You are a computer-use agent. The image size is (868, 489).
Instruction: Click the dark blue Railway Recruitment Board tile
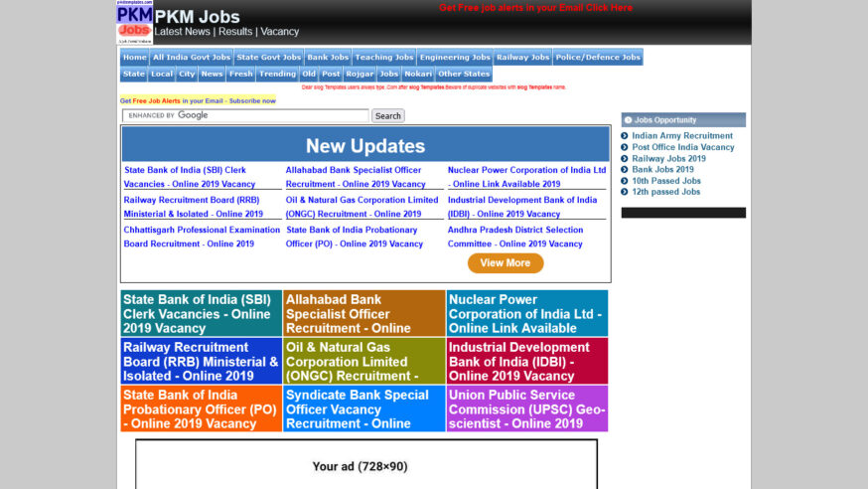202,361
